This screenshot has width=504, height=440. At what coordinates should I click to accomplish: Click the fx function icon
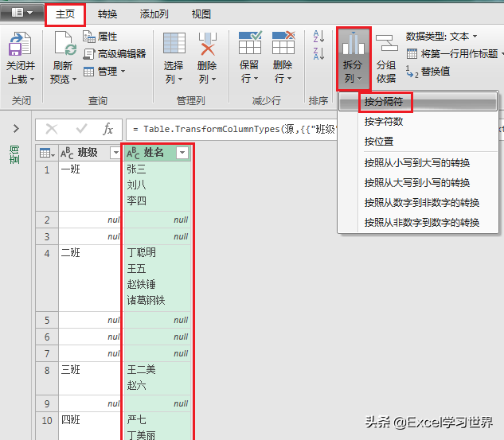(108, 129)
